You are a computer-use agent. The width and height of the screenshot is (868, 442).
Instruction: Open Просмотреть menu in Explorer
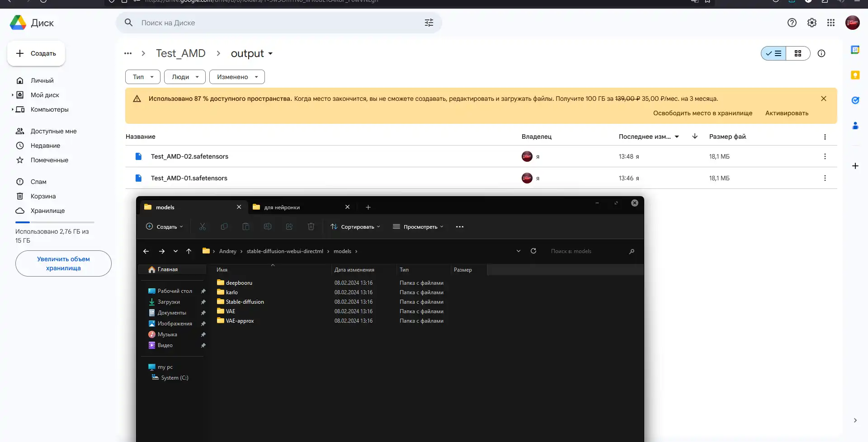(418, 226)
